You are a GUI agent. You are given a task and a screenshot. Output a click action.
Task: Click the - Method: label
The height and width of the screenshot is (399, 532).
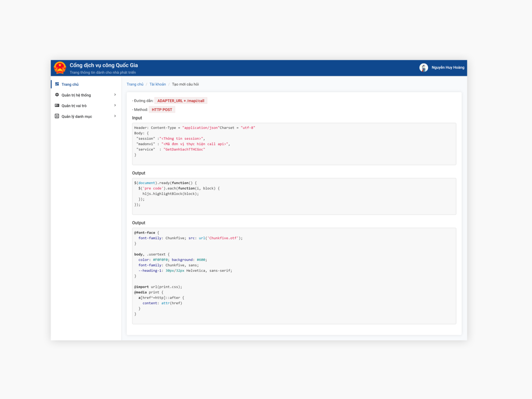(140, 109)
